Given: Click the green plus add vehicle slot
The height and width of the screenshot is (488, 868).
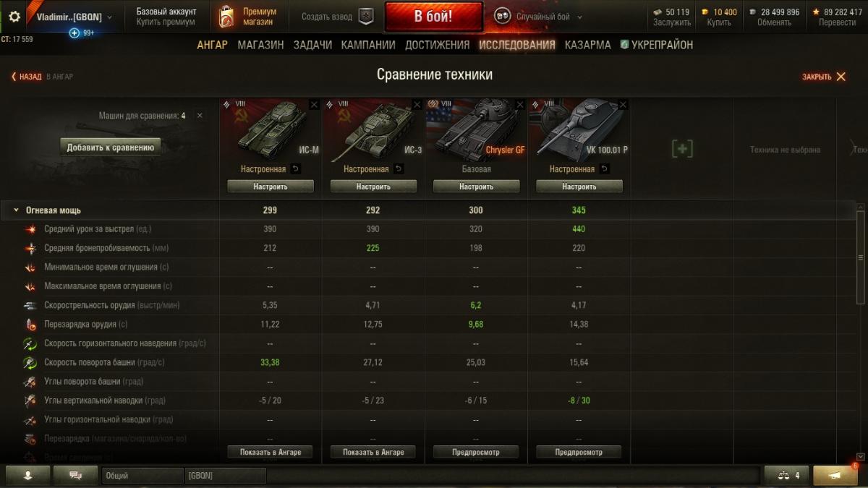Looking at the screenshot, I should point(682,149).
